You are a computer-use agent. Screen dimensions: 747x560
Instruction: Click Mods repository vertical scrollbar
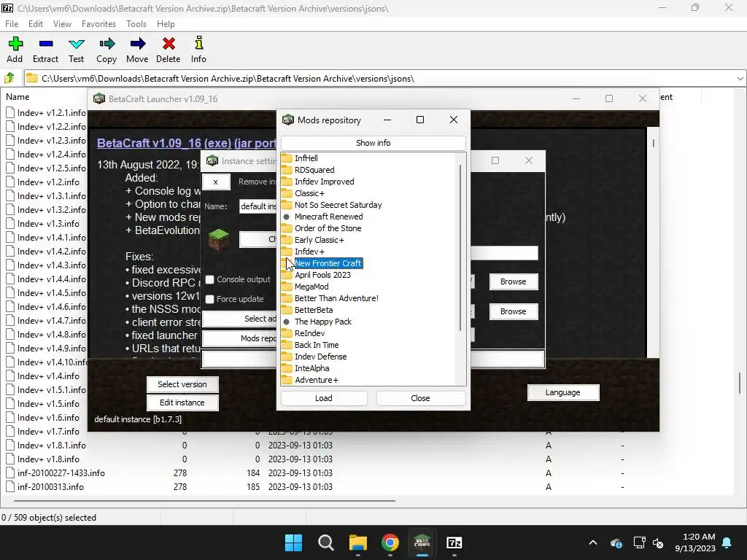click(x=461, y=248)
